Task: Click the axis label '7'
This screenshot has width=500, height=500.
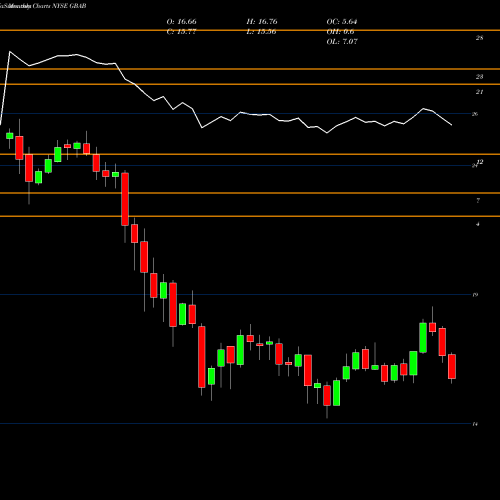Action: (478, 201)
